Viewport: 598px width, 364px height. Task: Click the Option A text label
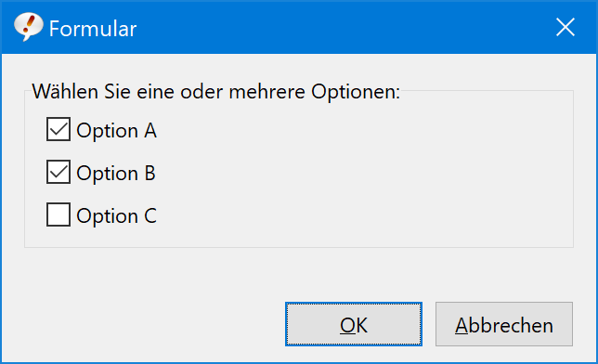click(116, 131)
